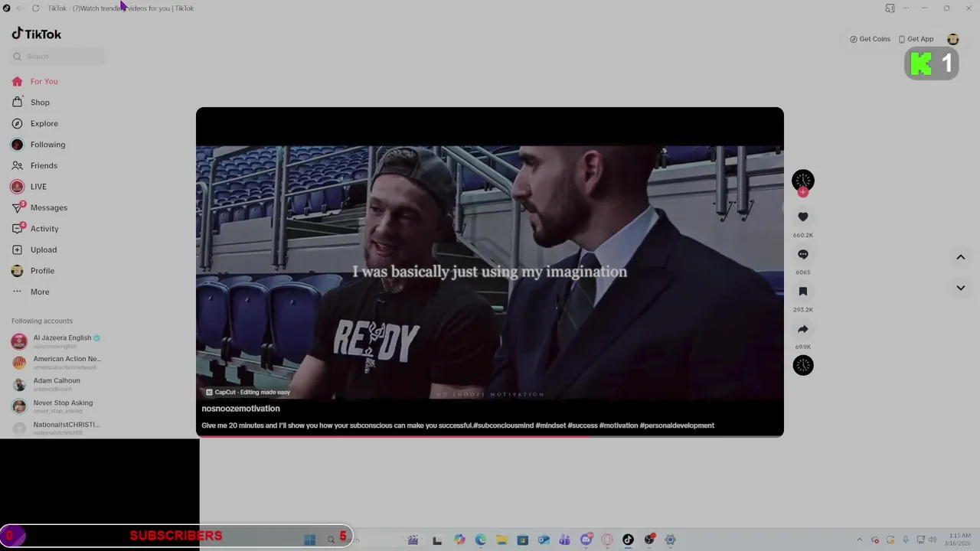
Task: Open File Explorer from taskbar
Action: click(x=501, y=540)
